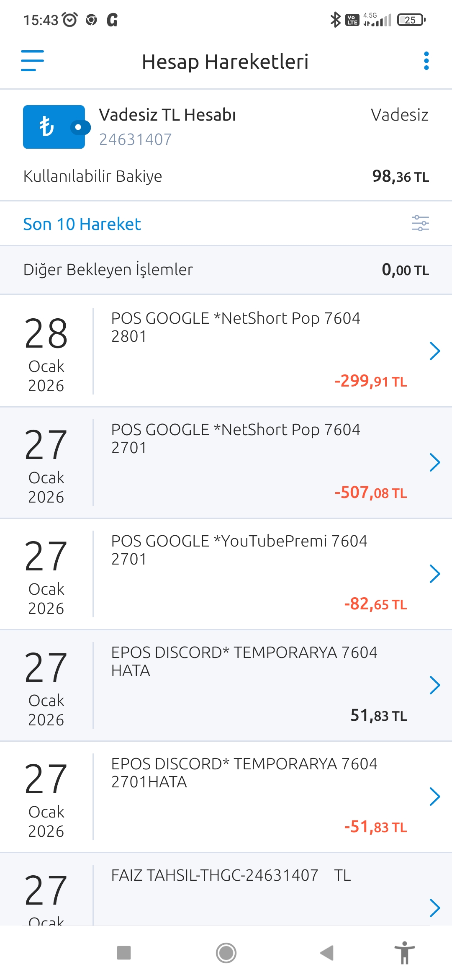Open the Diğer Bekleyen İşlemler row

pyautogui.click(x=226, y=270)
